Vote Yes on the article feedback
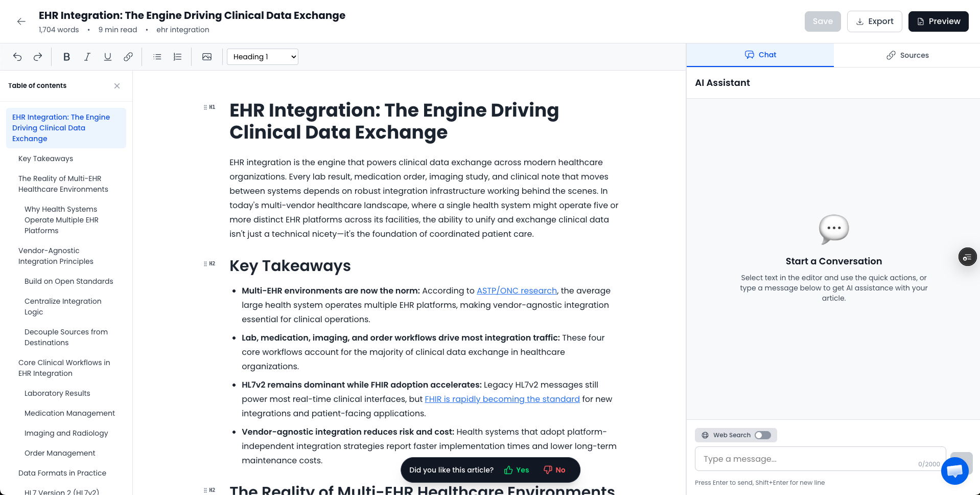Screen dimensions: 980x495 coord(517,470)
